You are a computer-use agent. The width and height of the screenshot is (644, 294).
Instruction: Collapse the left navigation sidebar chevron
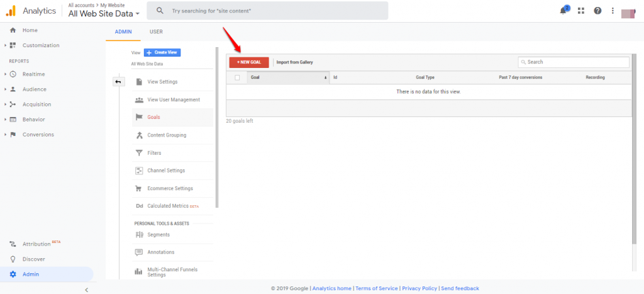(86, 289)
